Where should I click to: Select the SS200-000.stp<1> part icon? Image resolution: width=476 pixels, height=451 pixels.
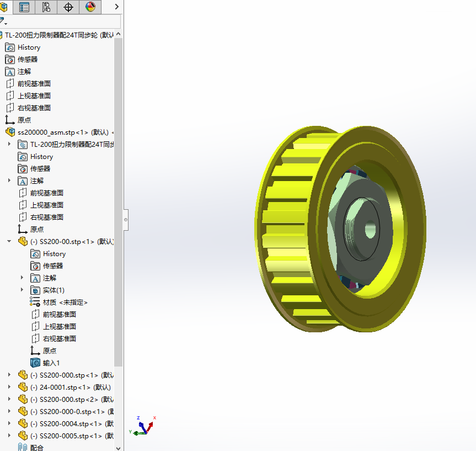pos(23,375)
